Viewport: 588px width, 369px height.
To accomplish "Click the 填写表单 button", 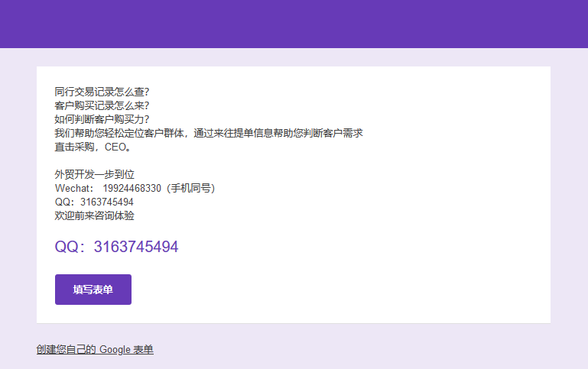I will [93, 290].
